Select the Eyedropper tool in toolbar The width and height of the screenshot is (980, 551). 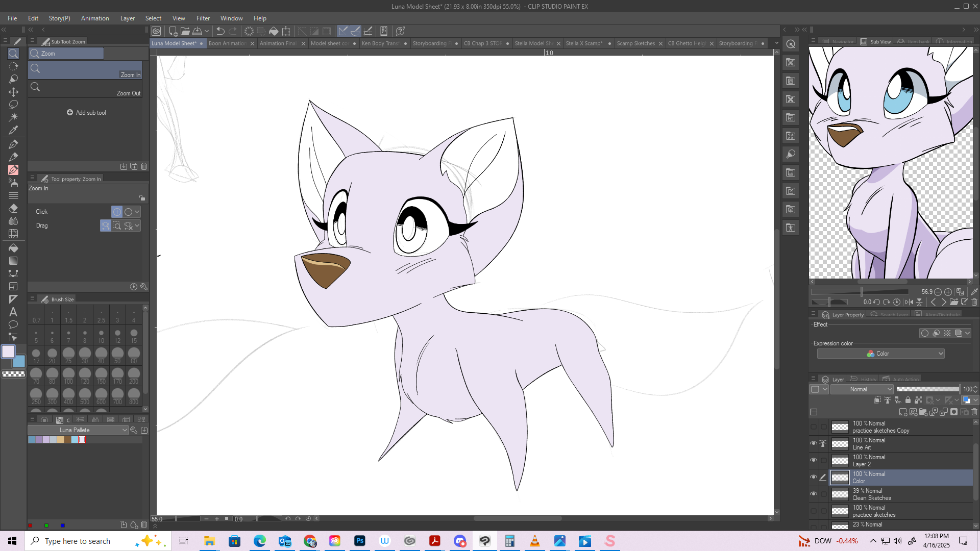[13, 130]
